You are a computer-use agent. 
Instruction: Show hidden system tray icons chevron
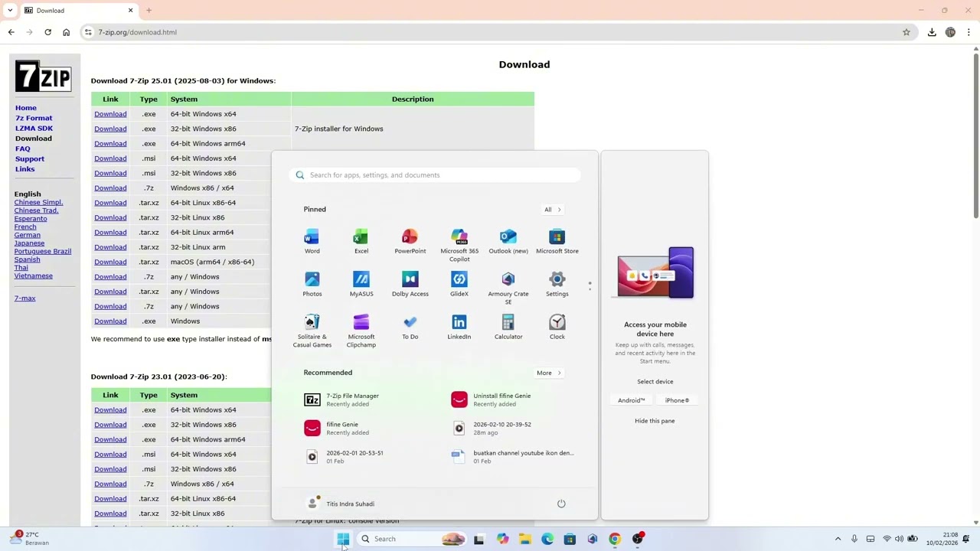click(x=838, y=539)
